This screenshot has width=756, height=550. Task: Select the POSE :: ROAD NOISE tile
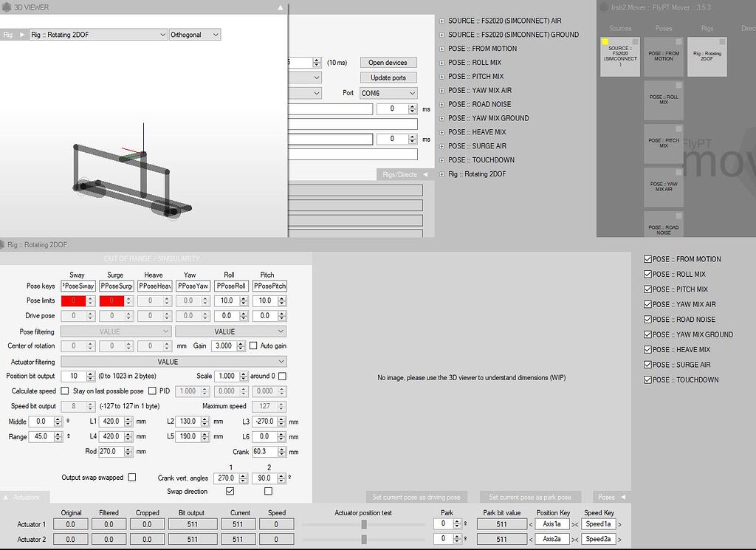(x=664, y=225)
